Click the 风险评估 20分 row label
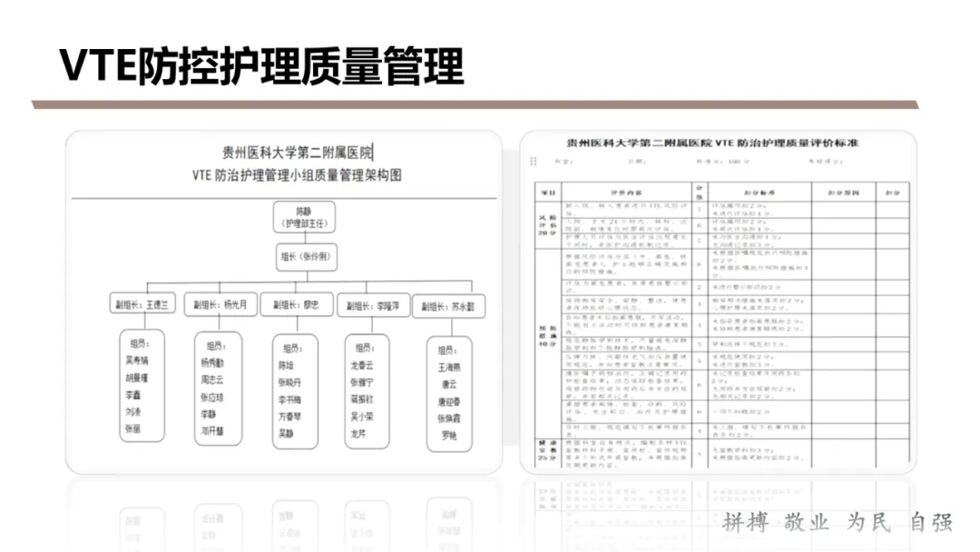The width and height of the screenshot is (980, 552). 548,225
